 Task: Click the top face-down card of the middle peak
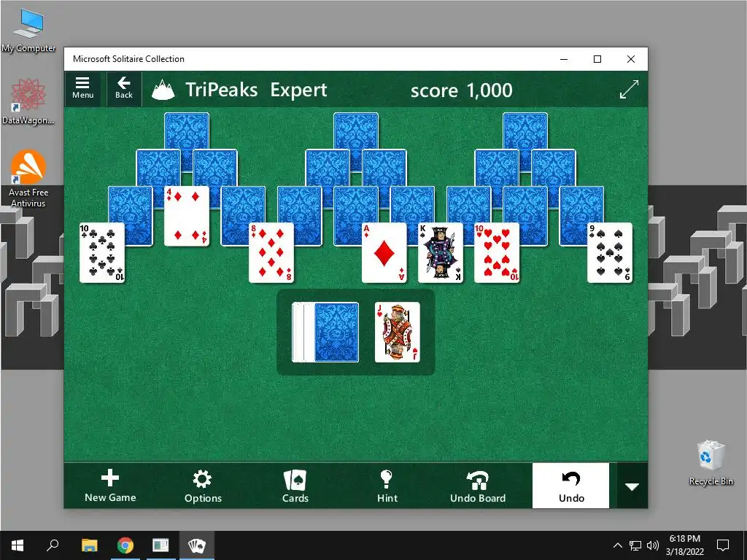tap(356, 131)
